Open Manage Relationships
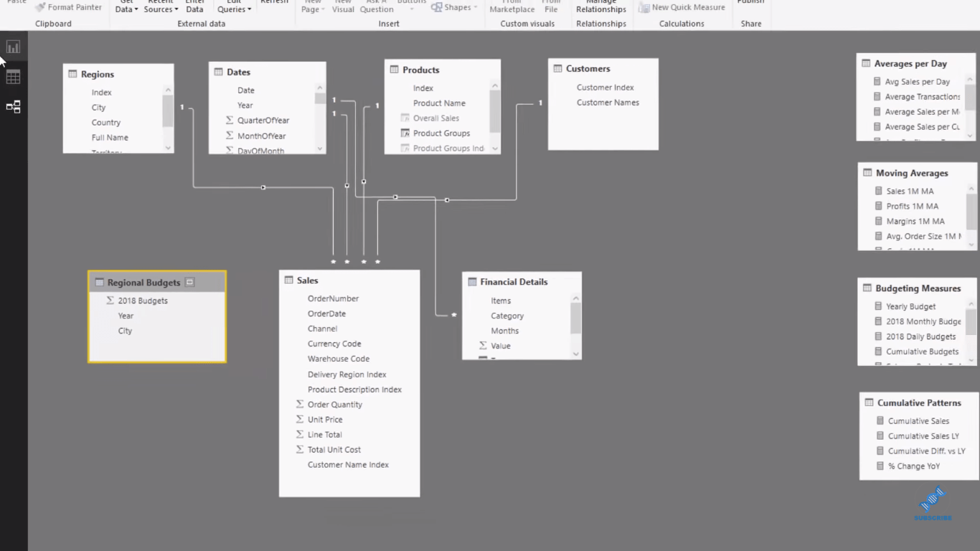Screen dimensions: 980x551 click(x=601, y=6)
